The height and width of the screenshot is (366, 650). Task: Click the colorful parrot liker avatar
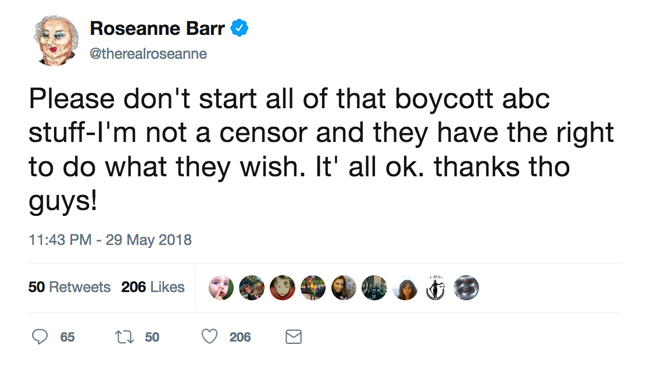point(313,287)
